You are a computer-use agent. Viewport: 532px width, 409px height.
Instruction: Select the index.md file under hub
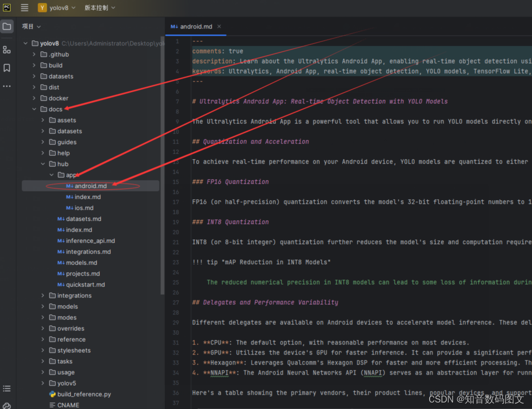[x=75, y=230]
